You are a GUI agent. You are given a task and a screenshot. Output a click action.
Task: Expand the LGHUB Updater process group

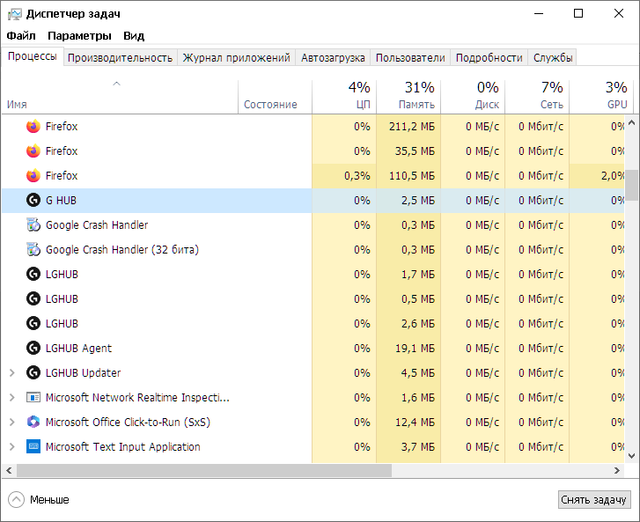12,373
